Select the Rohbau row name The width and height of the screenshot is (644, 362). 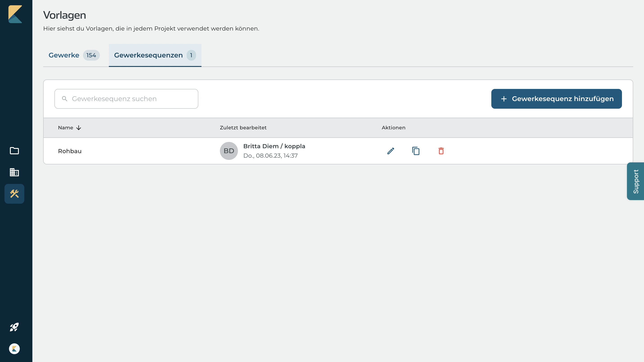70,151
